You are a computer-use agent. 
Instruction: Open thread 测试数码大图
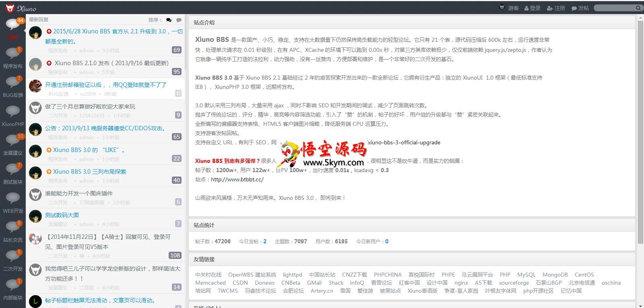point(62,215)
